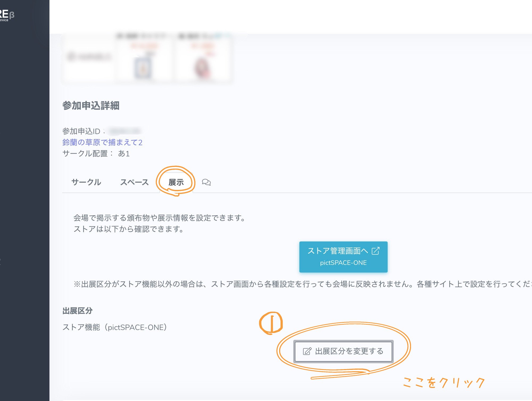Open the chat speech-bubble tab

click(x=207, y=182)
